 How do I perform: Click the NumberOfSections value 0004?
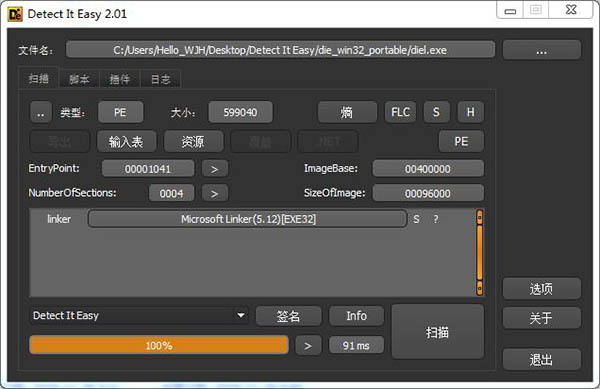pyautogui.click(x=171, y=193)
